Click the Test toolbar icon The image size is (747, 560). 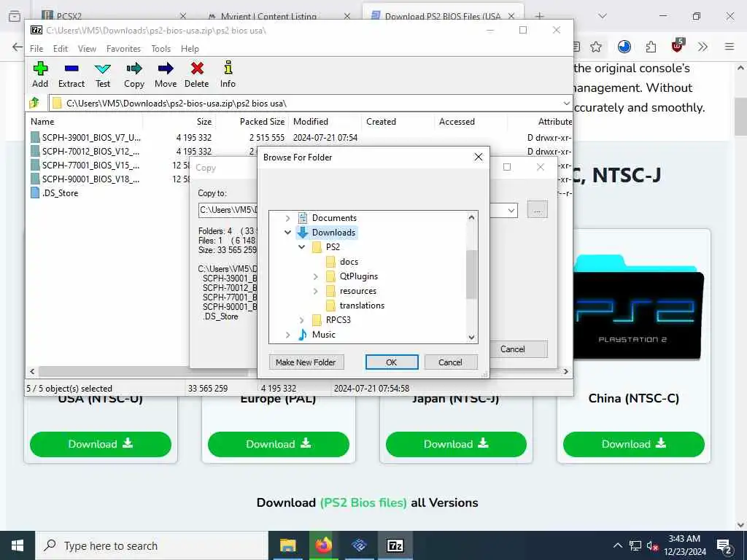[x=102, y=74]
